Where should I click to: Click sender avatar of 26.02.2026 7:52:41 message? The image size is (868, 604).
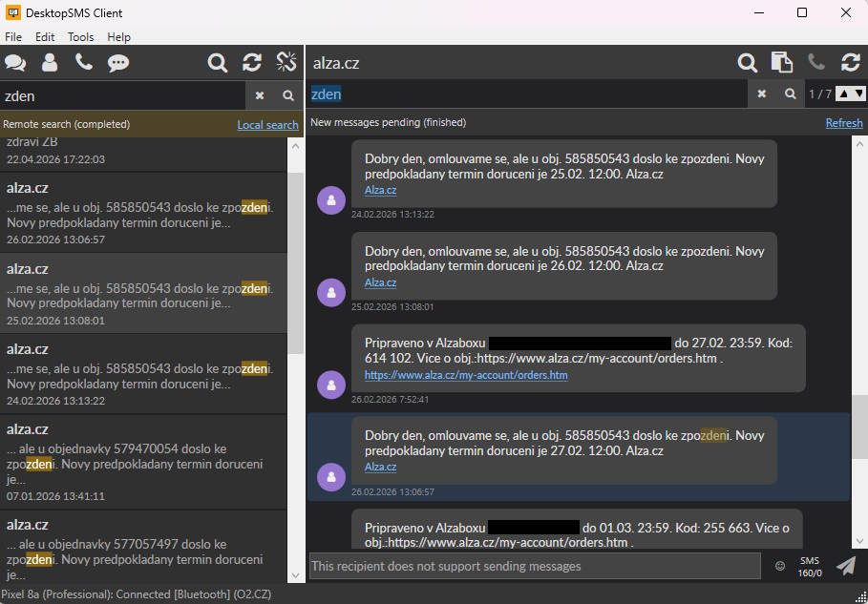point(331,385)
